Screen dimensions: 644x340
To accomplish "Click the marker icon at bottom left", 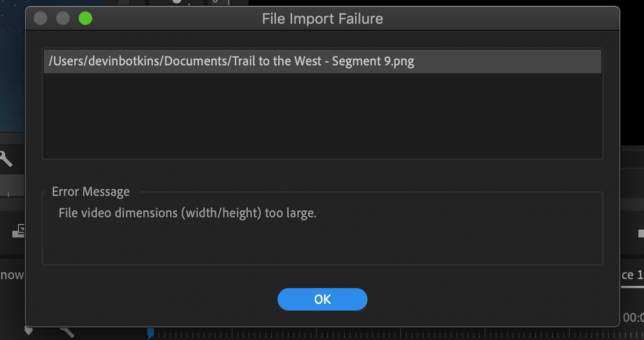I will (29, 330).
